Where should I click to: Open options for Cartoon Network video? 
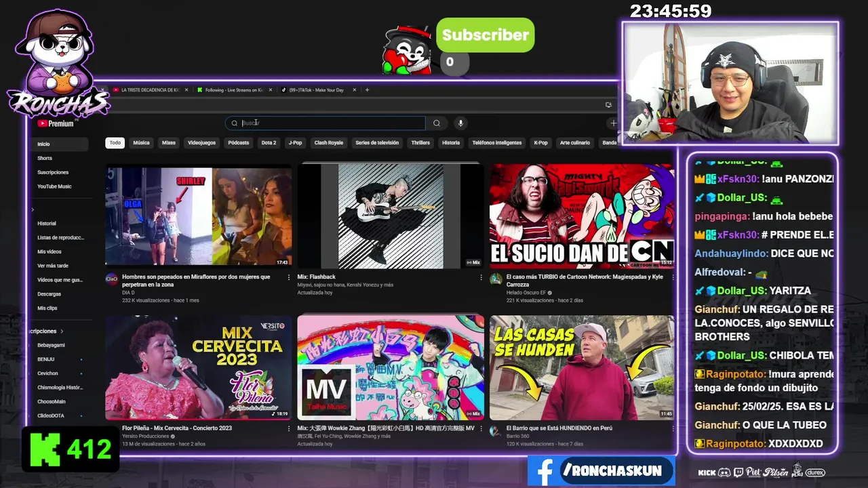[x=673, y=277]
